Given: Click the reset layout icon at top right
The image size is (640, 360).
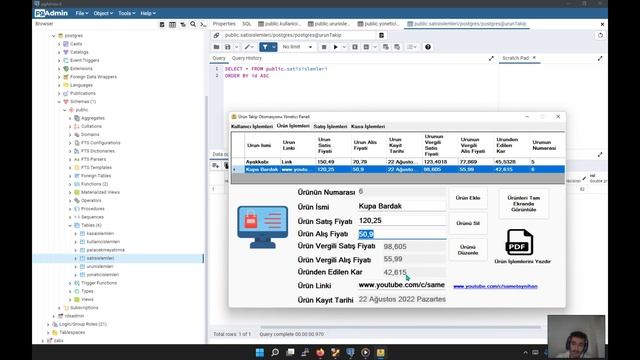Looking at the screenshot, I should pyautogui.click(x=600, y=36).
